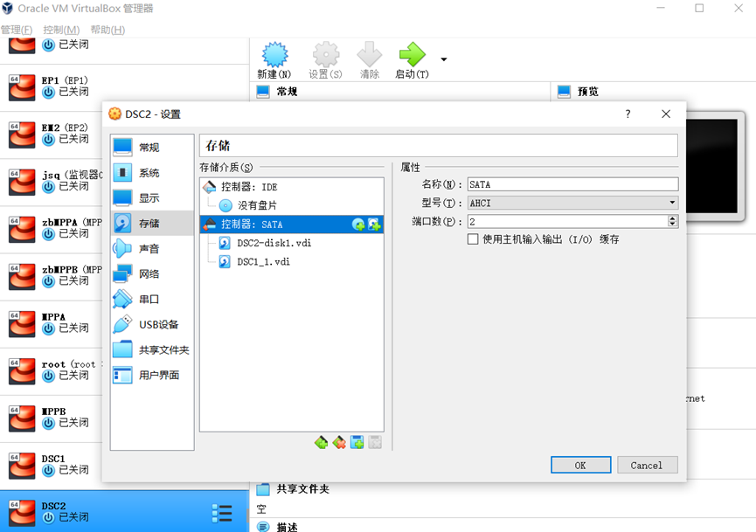Select the 串口 settings category
The image size is (756, 532).
point(152,300)
